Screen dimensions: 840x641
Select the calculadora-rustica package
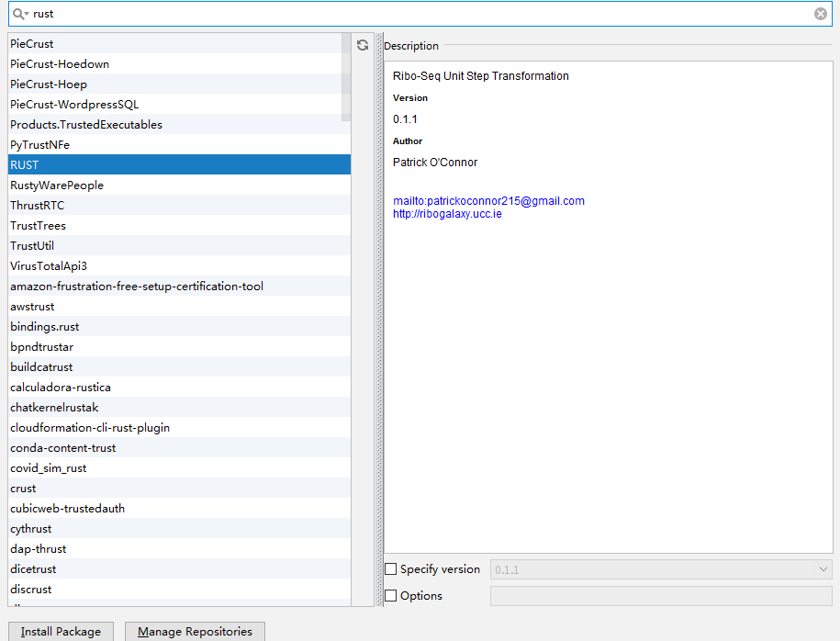179,387
